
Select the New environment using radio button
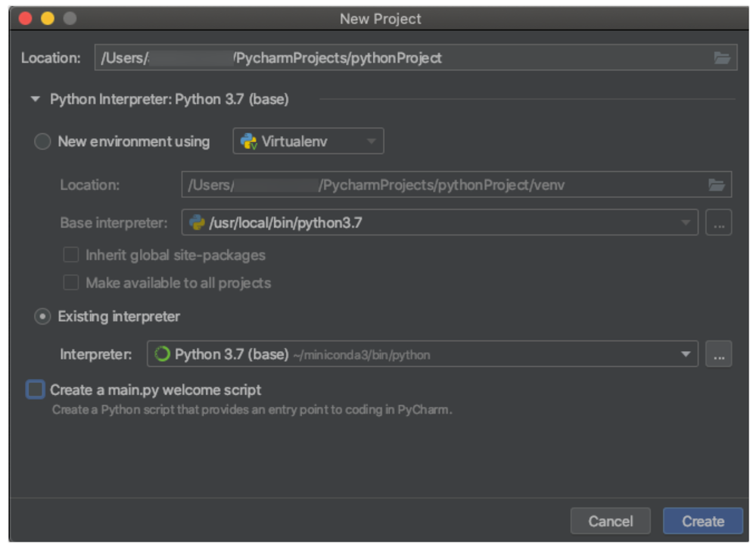(x=42, y=141)
